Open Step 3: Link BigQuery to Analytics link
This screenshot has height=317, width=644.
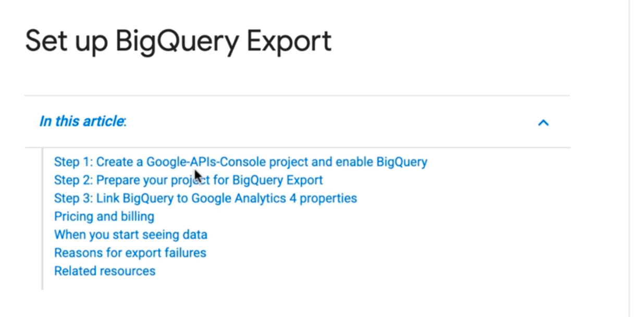click(x=205, y=198)
